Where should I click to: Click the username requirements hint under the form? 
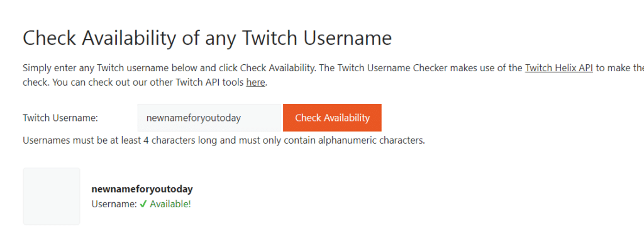point(224,141)
